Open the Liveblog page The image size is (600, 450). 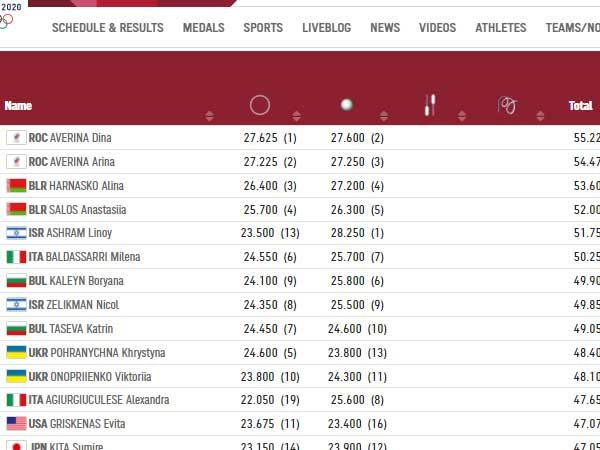click(326, 28)
